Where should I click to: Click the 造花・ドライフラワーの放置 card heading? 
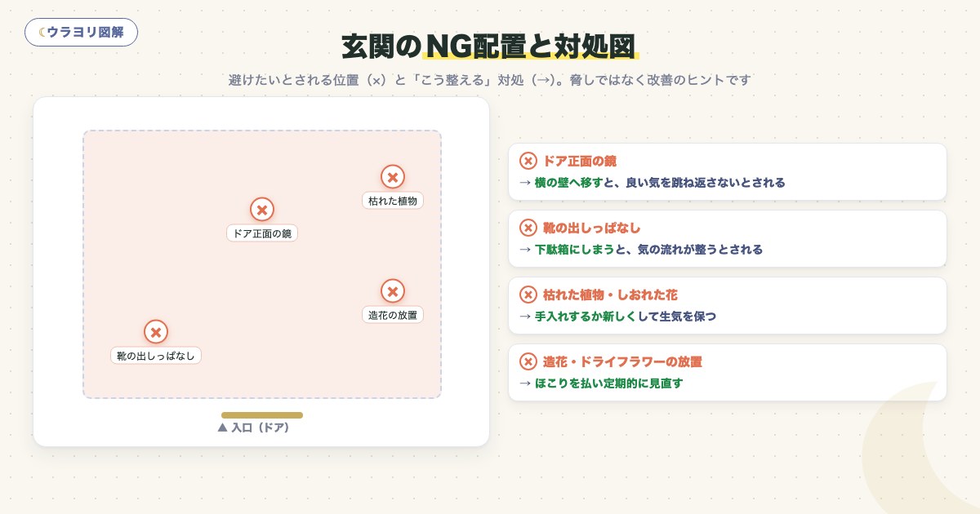click(x=622, y=361)
